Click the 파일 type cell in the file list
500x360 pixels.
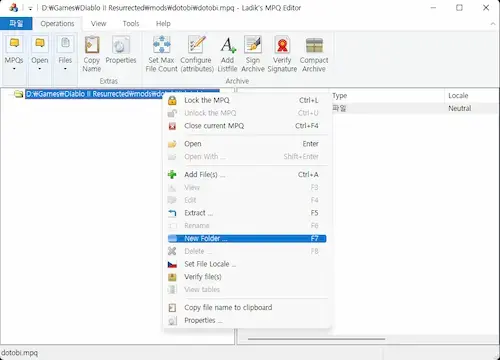coord(339,108)
